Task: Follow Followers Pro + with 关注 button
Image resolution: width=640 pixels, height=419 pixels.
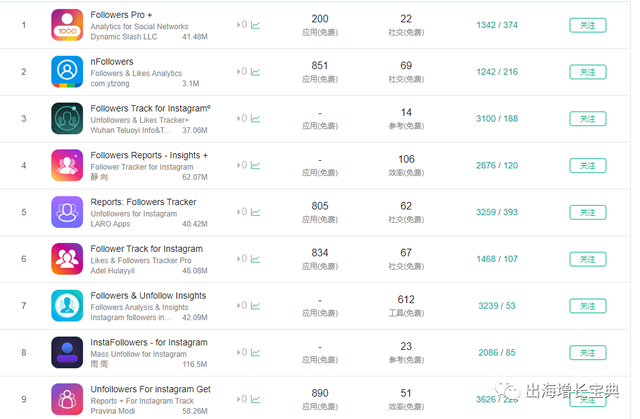Action: coord(587,25)
